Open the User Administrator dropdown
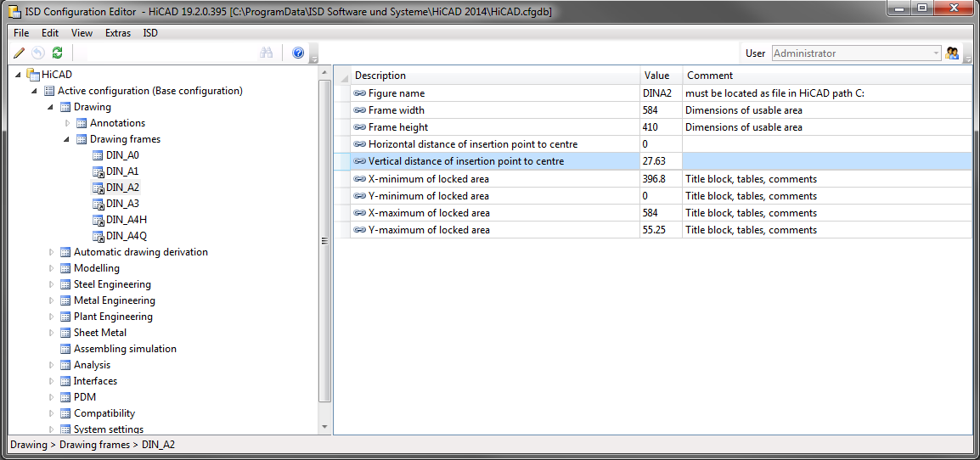 pos(936,53)
